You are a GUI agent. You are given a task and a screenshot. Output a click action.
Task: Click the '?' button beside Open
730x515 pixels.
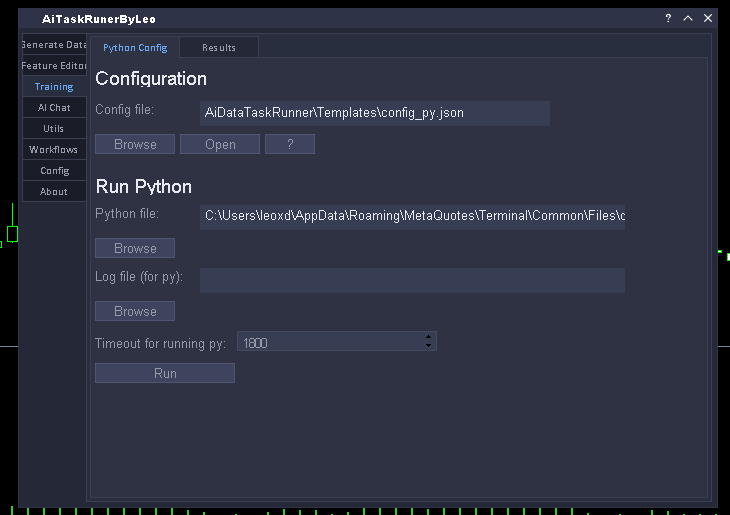click(290, 144)
